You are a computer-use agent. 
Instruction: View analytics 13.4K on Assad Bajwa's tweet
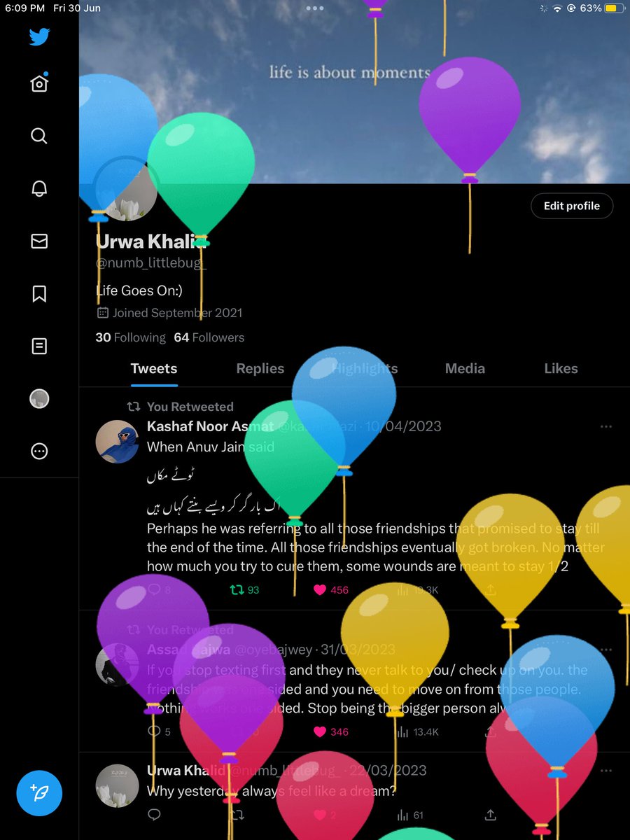point(418,731)
